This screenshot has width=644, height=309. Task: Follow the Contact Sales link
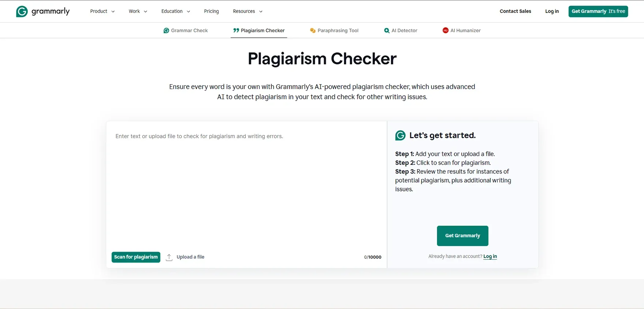515,11
